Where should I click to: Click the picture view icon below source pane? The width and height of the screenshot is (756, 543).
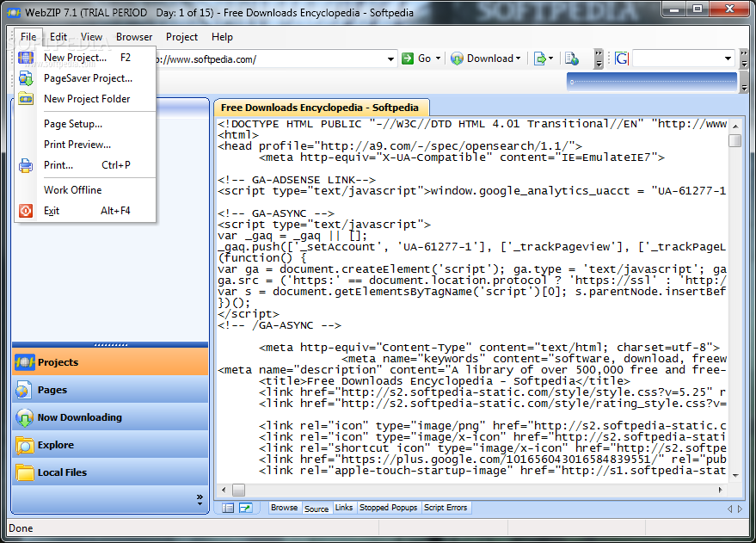point(246,508)
